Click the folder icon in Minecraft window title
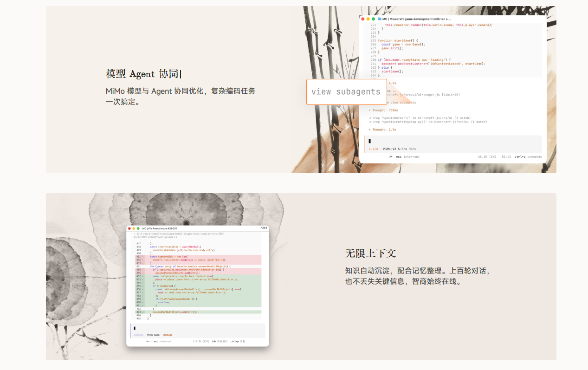Viewport: 588px width, 370px height. point(380,19)
